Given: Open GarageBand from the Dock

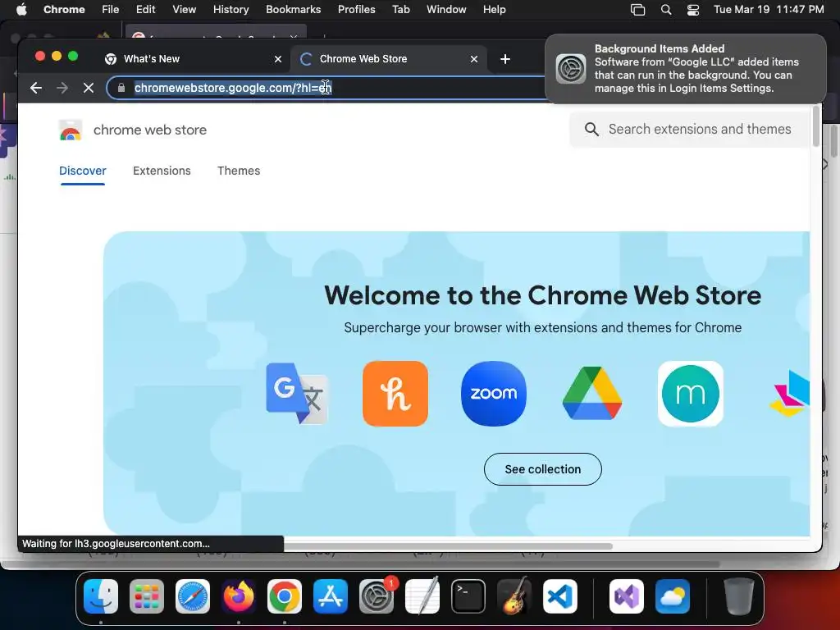Looking at the screenshot, I should click(x=514, y=596).
